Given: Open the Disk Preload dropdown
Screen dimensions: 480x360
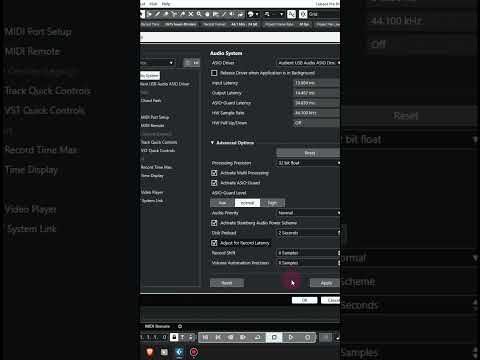Looking at the screenshot, I should point(308,233).
